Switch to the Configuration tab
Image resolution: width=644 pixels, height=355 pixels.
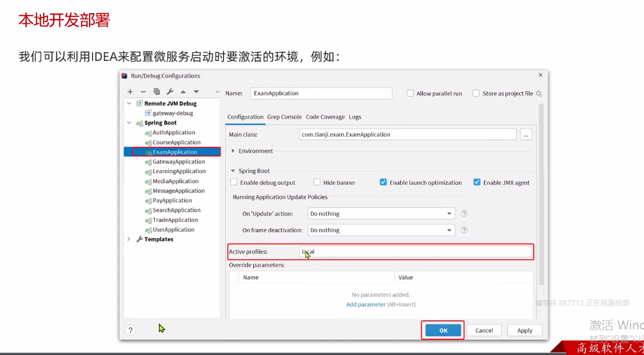tap(245, 117)
